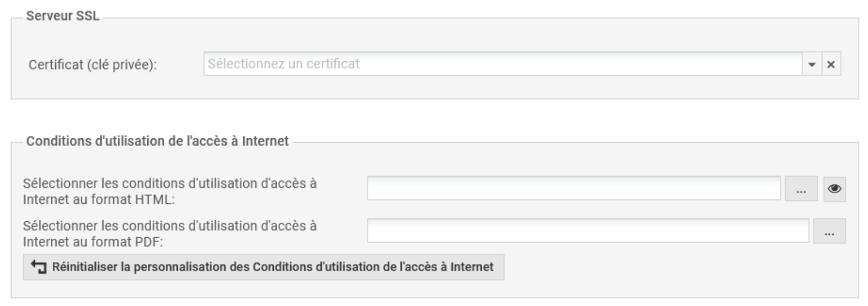The image size is (868, 306).
Task: Focus the HTML format conditions text field
Action: (573, 189)
